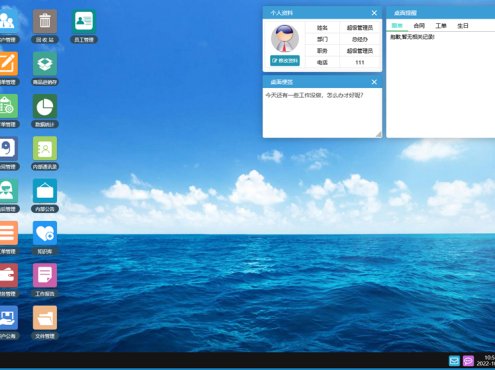Open the 数据统计 pie chart icon
Screen dimensions: 495x370
tap(45, 106)
